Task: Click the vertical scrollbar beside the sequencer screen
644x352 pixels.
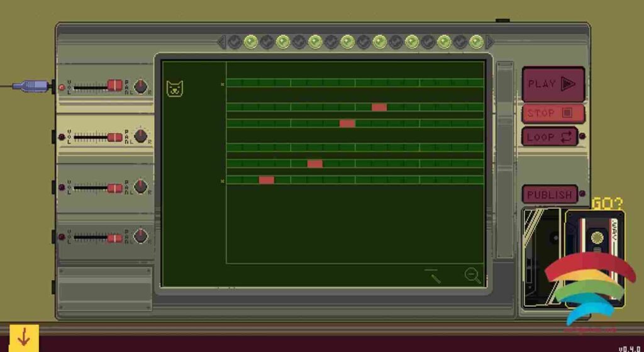Action: (505, 159)
